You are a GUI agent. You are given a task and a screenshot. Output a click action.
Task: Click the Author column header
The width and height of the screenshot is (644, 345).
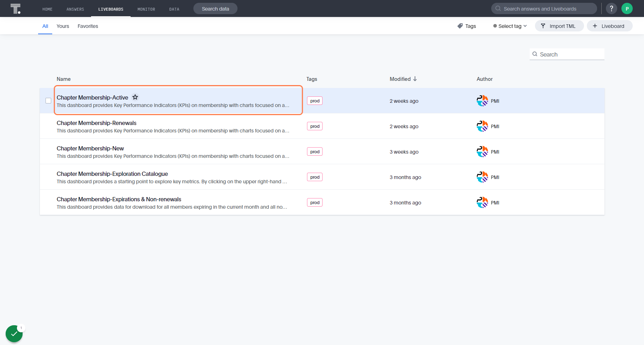point(484,79)
